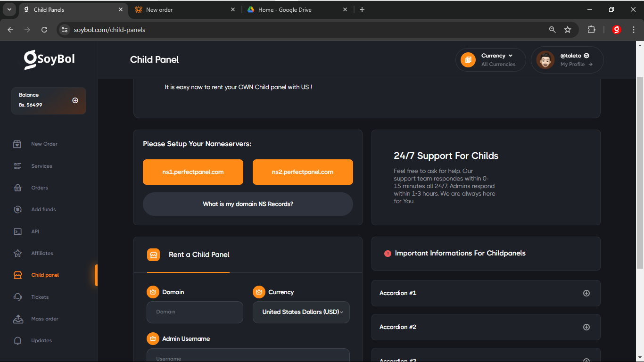644x362 pixels.
Task: Open the Mass order page
Action: tap(44, 319)
